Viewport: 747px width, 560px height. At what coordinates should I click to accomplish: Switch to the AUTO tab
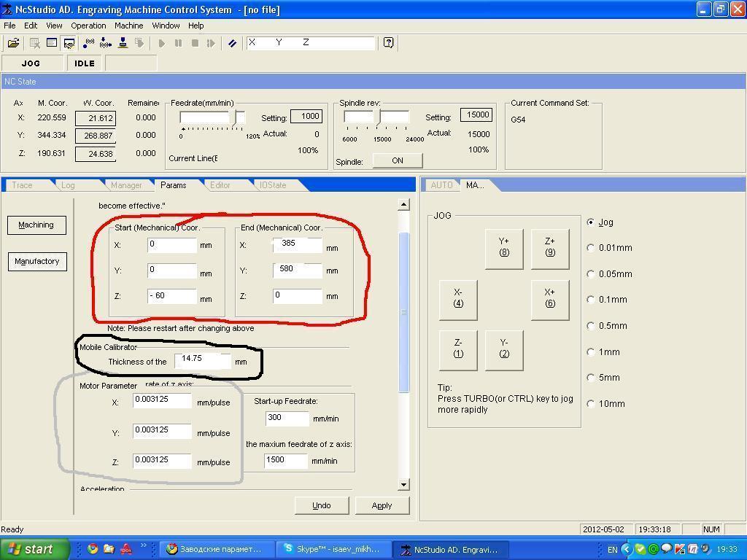[x=441, y=185]
